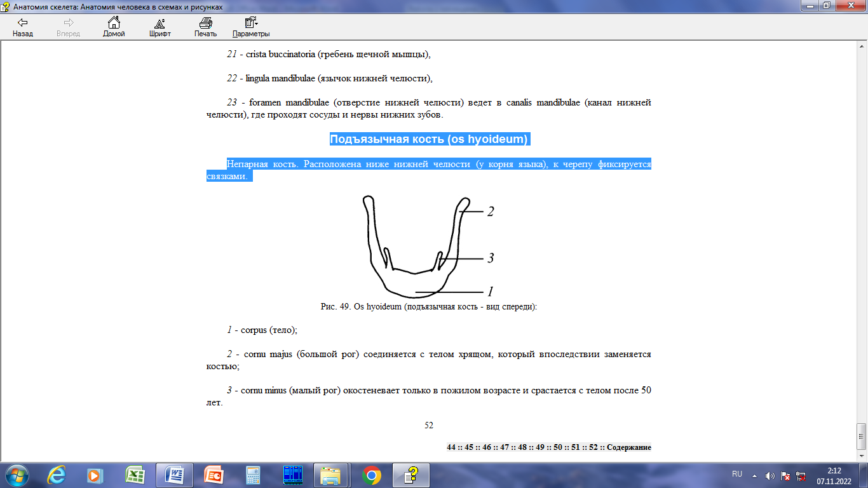Open page 44 link
Screen dimensions: 868x488
pyautogui.click(x=451, y=447)
